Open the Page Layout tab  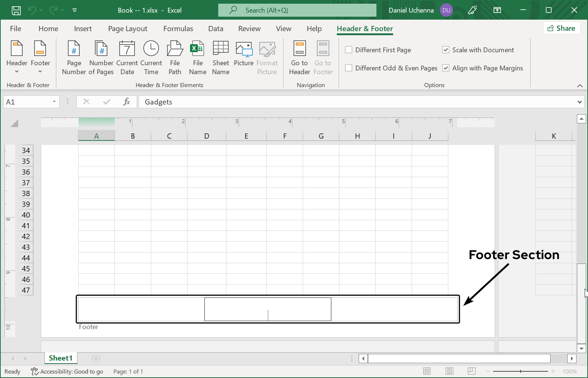click(127, 29)
